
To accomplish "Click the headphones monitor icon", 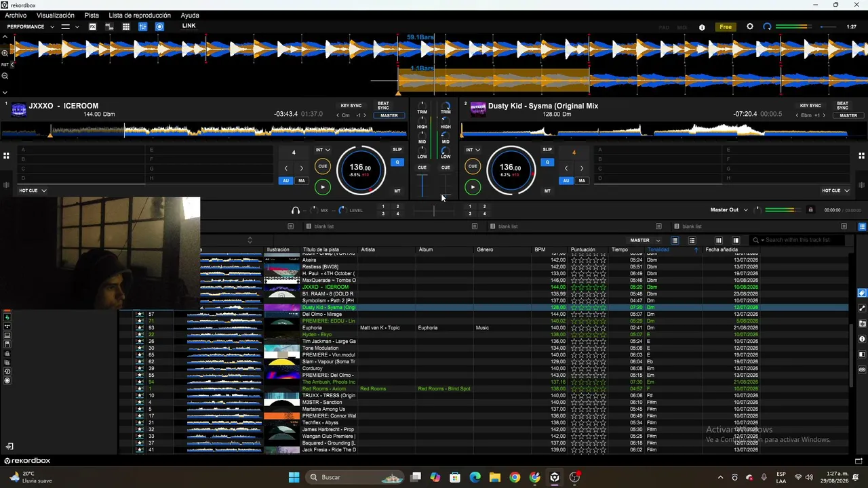I will click(295, 210).
